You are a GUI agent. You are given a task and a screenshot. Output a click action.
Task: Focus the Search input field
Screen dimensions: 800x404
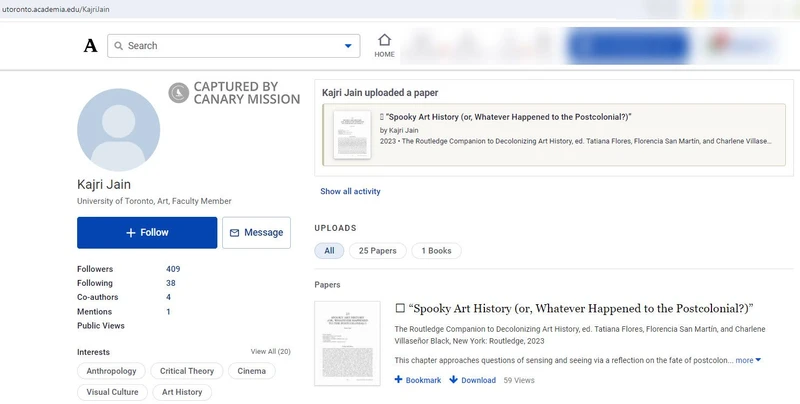pyautogui.click(x=234, y=46)
